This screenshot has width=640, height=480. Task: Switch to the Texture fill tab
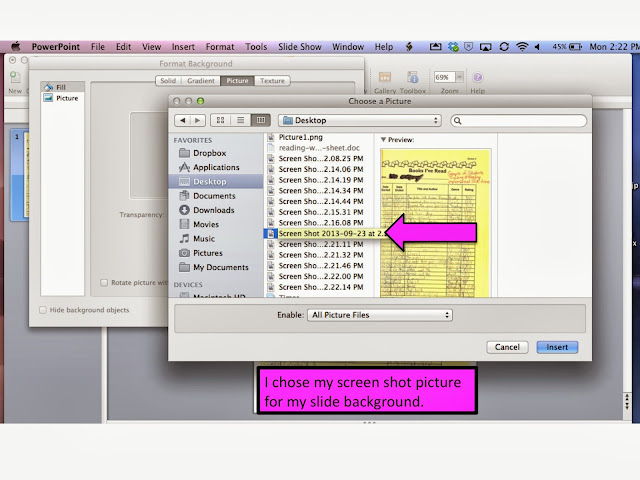[272, 81]
